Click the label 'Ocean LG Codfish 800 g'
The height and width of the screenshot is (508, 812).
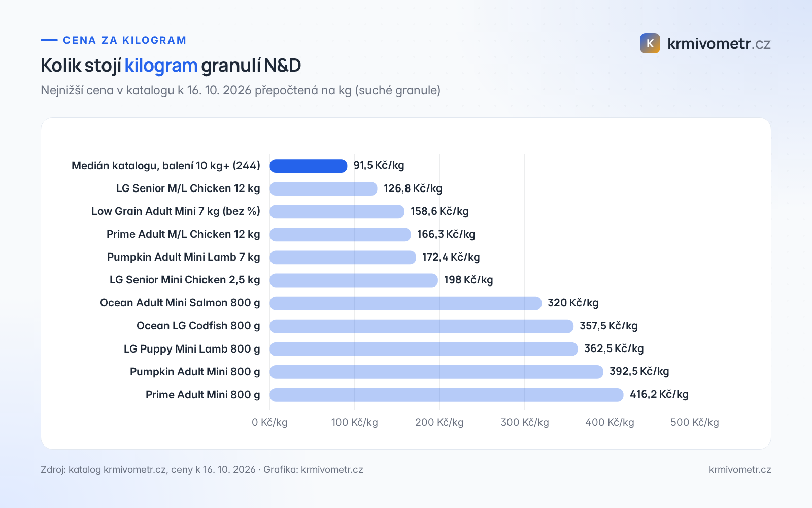pos(198,326)
